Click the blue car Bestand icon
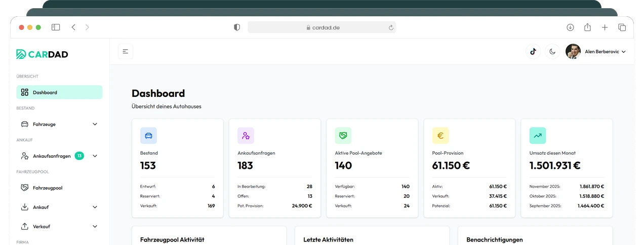This screenshot has width=644, height=245. pos(148,135)
